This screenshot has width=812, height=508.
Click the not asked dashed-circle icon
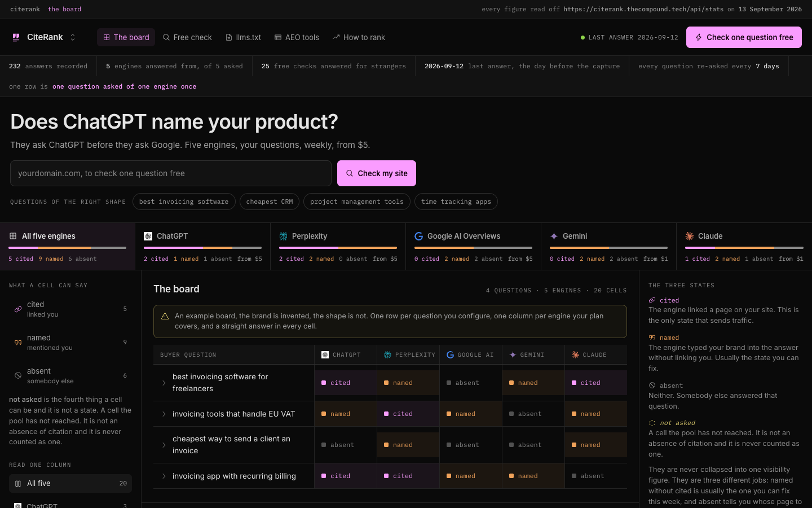[652, 423]
